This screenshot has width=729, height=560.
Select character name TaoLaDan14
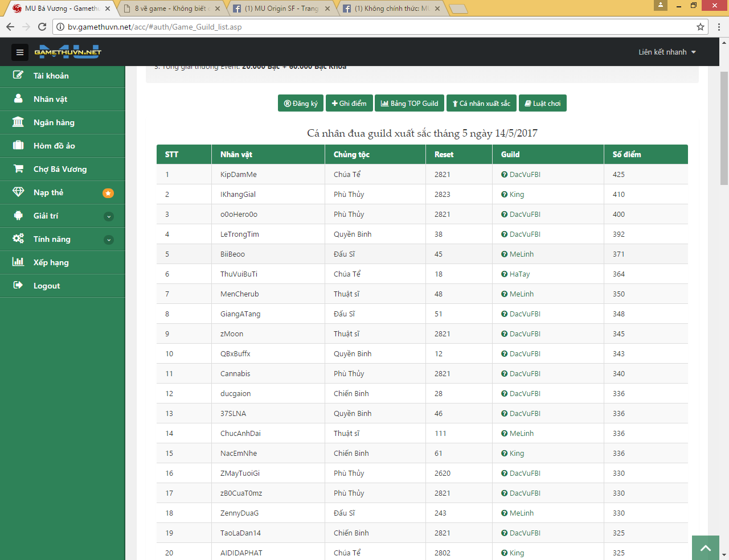pyautogui.click(x=240, y=533)
